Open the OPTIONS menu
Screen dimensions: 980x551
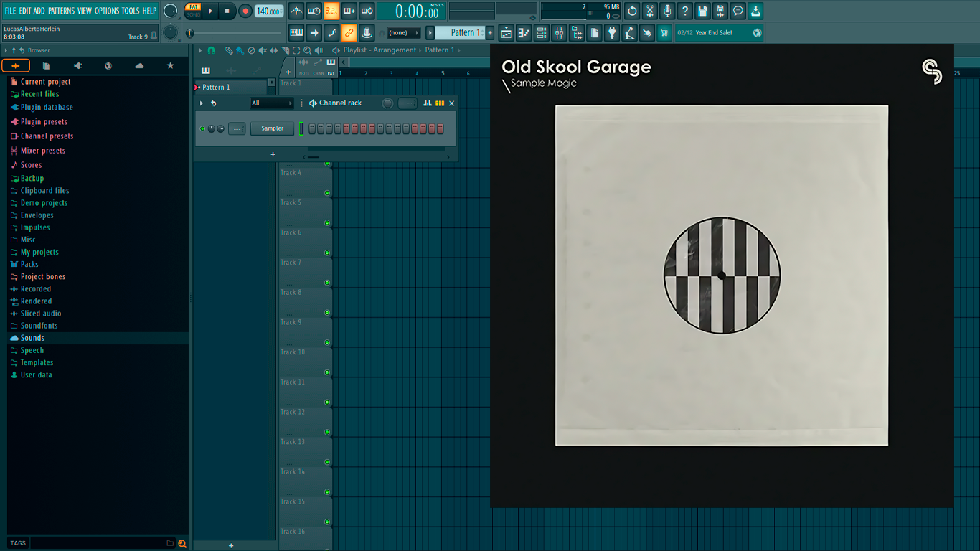(x=107, y=11)
